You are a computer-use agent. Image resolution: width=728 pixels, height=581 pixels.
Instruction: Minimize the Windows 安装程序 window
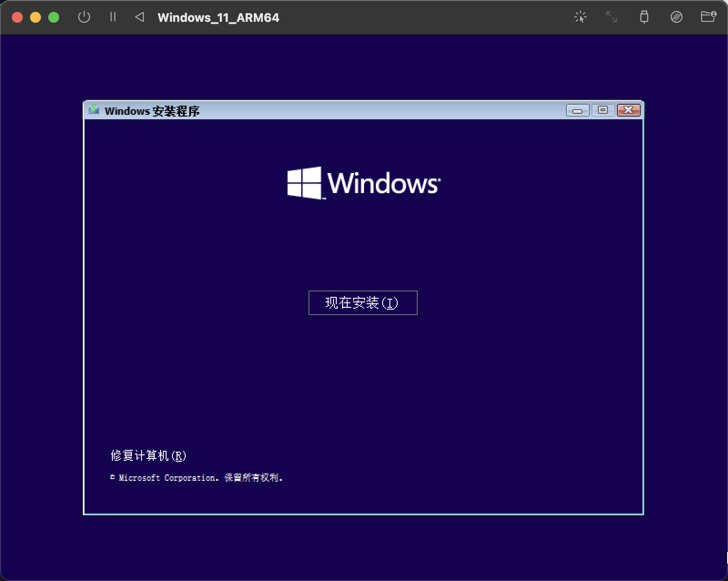click(577, 110)
